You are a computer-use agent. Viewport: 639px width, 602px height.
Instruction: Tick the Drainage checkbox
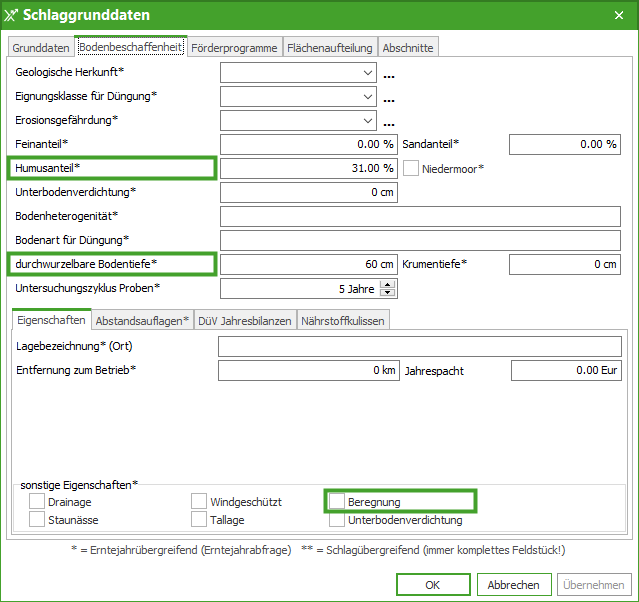point(37,501)
